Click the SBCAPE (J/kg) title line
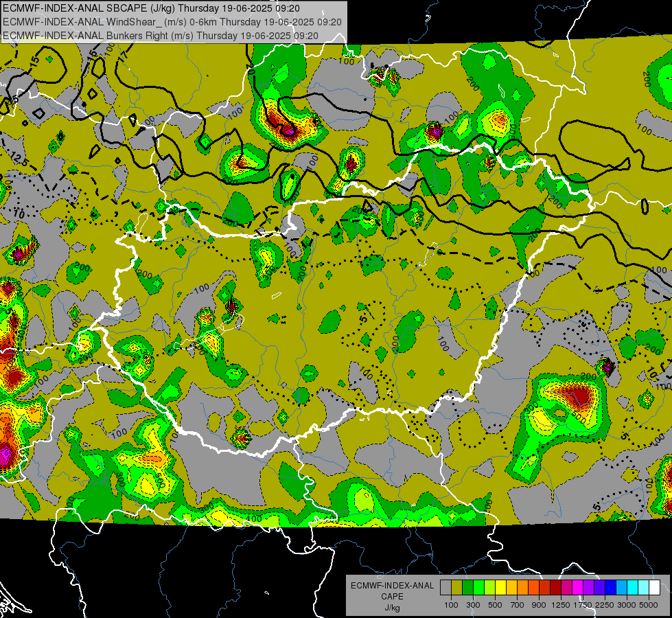This screenshot has height=618, width=672. click(x=151, y=8)
